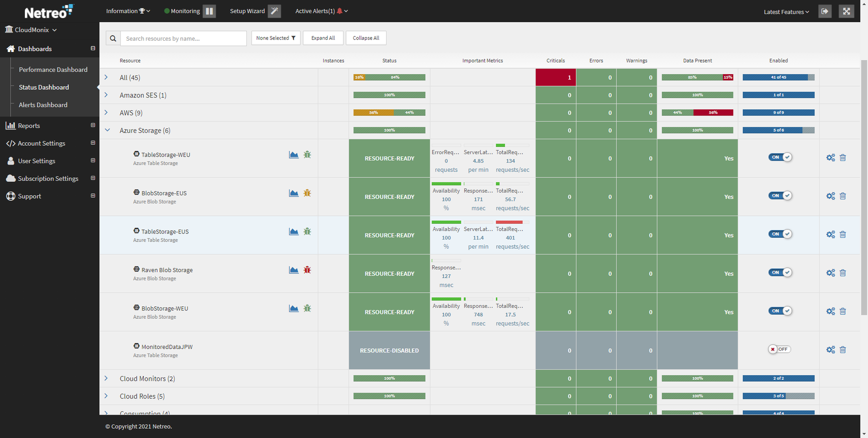Turn off TableStorage-WEU enabled switch
This screenshot has width=868, height=438.
pos(780,157)
